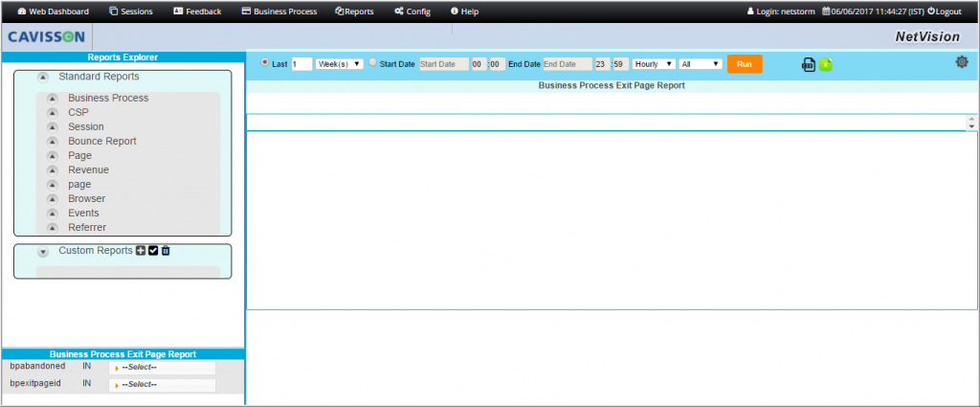Screen dimensions: 980x407
Task: Export report to Excel icon
Action: [x=826, y=64]
